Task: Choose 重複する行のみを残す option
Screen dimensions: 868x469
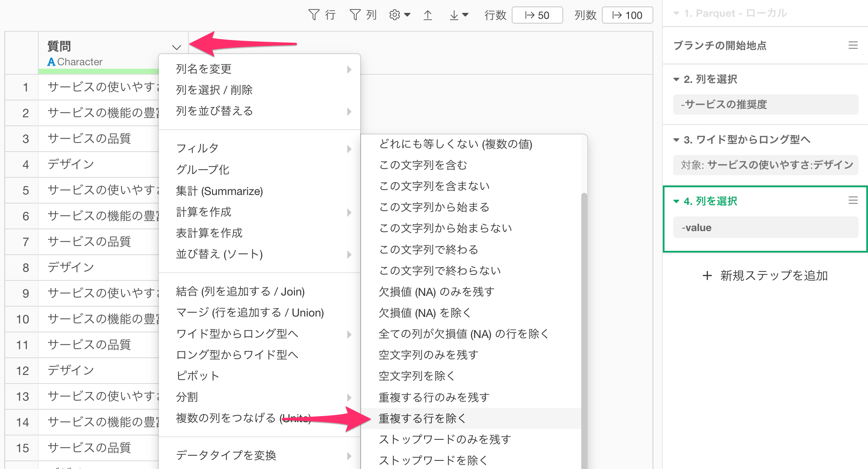Action: pos(471,397)
